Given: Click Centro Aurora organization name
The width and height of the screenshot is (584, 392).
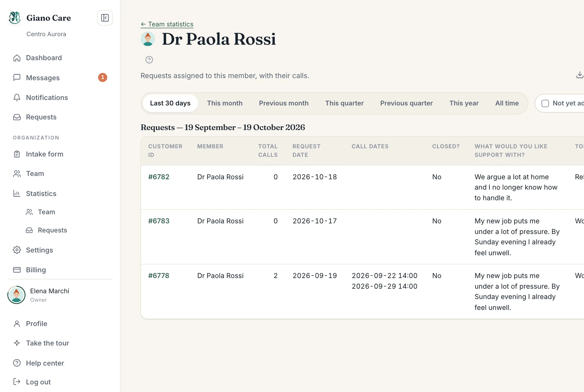Looking at the screenshot, I should tap(46, 34).
